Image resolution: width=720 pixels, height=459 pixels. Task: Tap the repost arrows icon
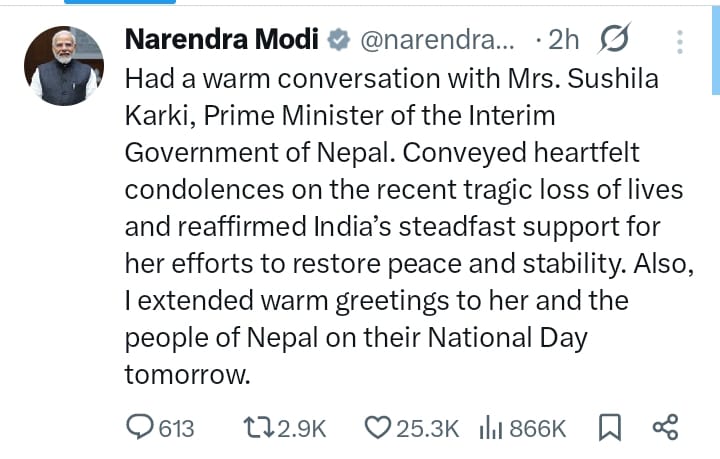tap(259, 427)
